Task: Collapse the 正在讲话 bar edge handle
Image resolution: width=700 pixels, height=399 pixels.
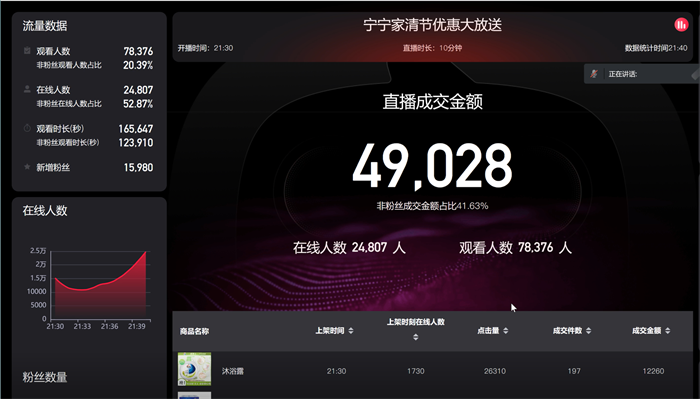Action: click(x=696, y=74)
